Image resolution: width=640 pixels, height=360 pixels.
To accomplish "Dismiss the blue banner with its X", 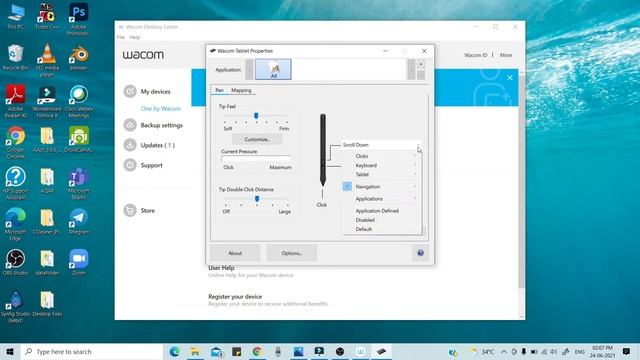I will [510, 78].
